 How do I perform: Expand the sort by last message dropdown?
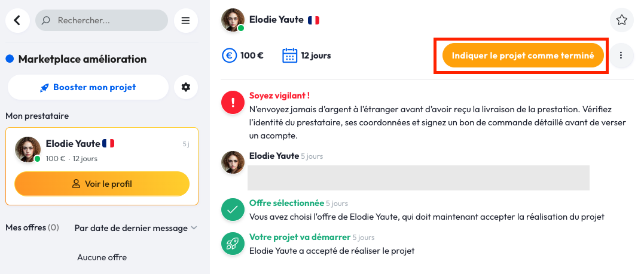(136, 228)
